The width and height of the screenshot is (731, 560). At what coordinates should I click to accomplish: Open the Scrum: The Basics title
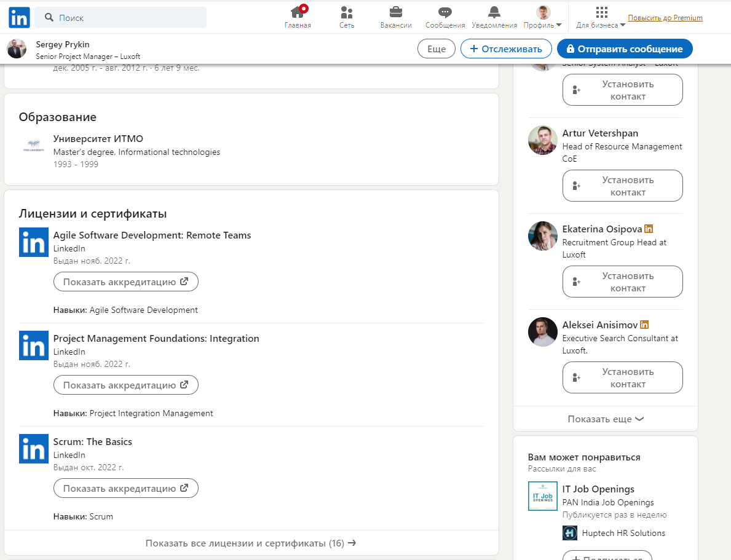click(92, 441)
